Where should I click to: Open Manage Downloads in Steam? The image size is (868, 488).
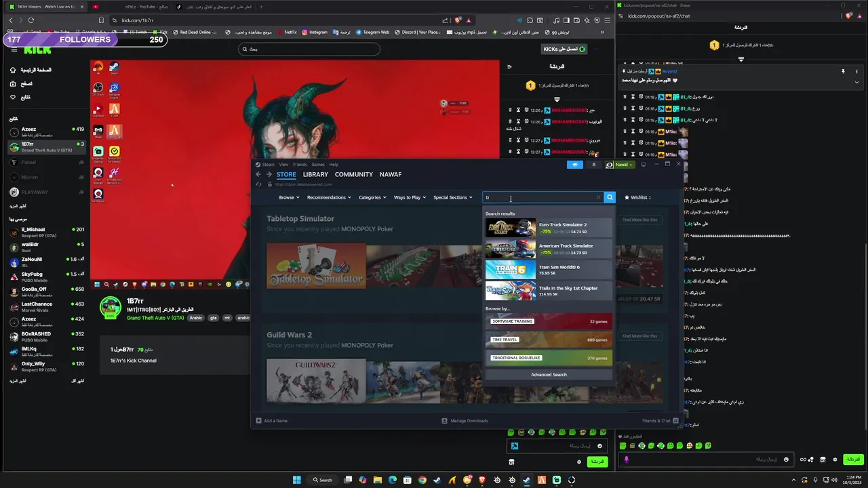coord(465,421)
